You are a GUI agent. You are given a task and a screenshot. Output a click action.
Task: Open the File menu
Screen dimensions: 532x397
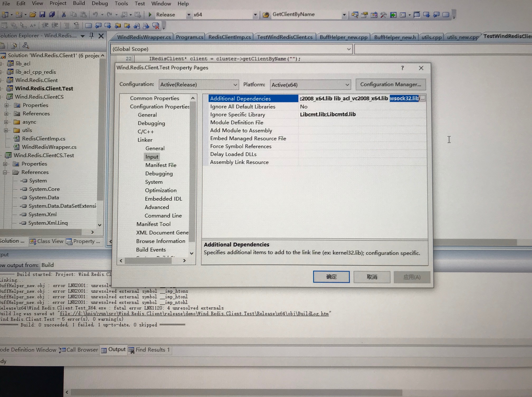(6, 3)
